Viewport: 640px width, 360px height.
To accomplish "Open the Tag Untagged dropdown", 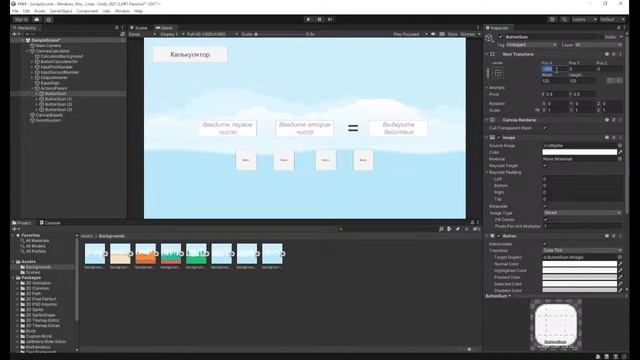I will coord(531,44).
